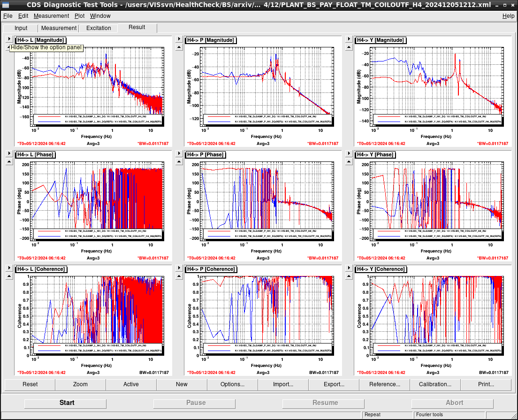
Task: Click up-arrow icon under H4-> P [Magnitude] arrow
Action: (179, 47)
